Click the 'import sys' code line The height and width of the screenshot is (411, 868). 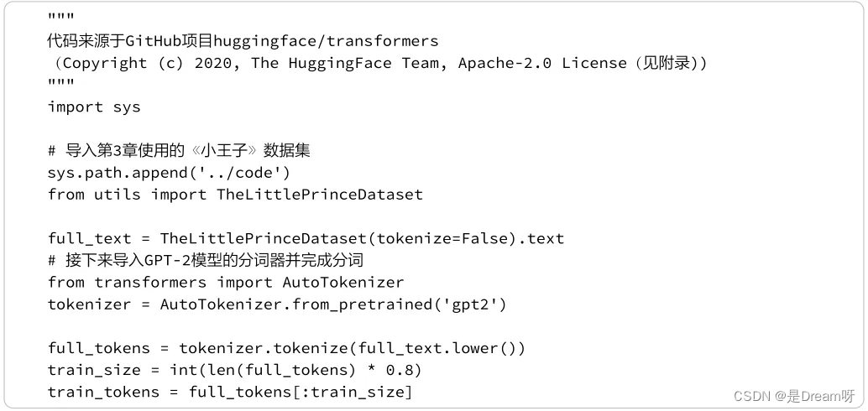[94, 107]
